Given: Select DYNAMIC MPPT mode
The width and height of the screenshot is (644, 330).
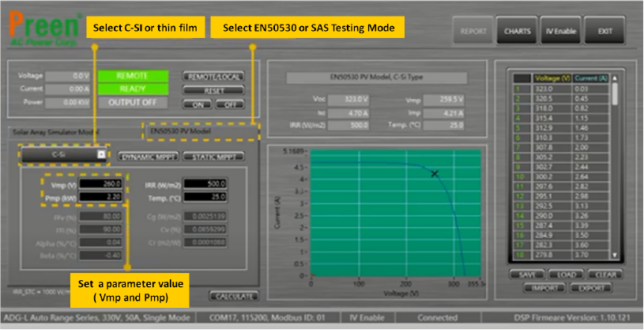Looking at the screenshot, I should [x=149, y=157].
